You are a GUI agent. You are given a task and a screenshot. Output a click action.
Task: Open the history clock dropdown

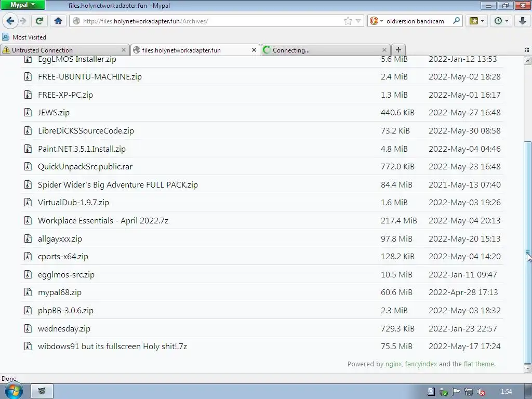coord(501,21)
